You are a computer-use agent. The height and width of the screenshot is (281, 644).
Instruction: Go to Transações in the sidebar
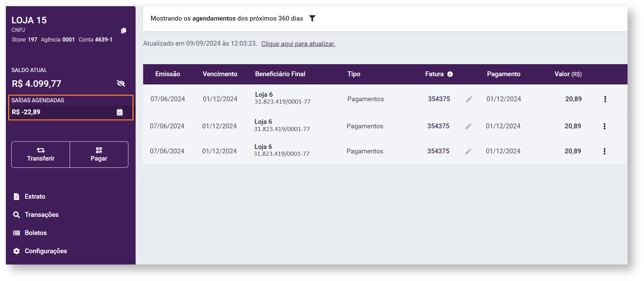pos(42,215)
